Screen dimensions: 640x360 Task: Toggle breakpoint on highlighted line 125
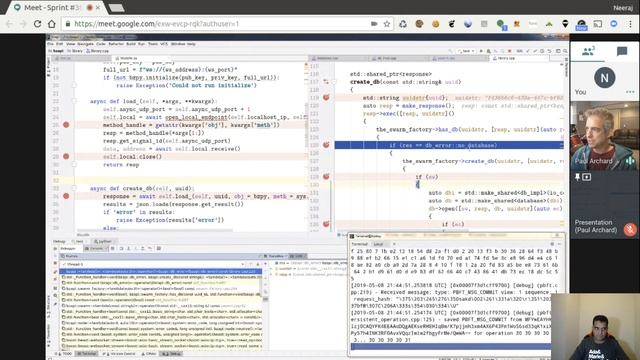coord(326,145)
